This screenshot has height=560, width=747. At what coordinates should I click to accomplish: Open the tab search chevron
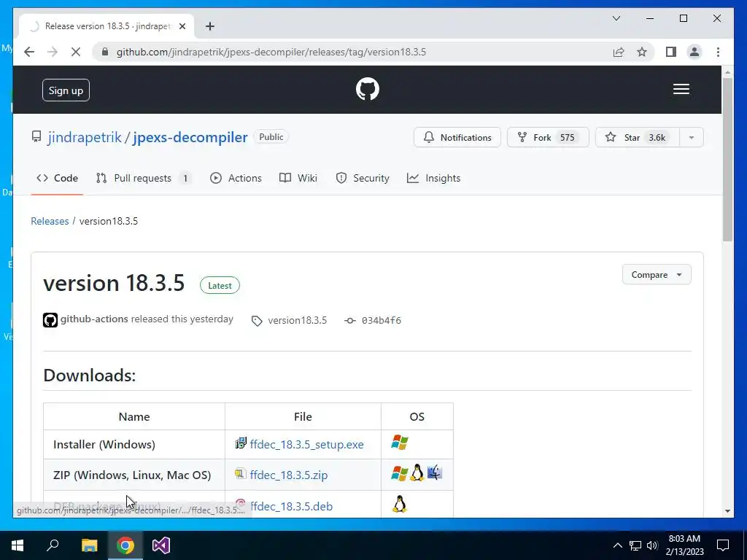(x=616, y=18)
